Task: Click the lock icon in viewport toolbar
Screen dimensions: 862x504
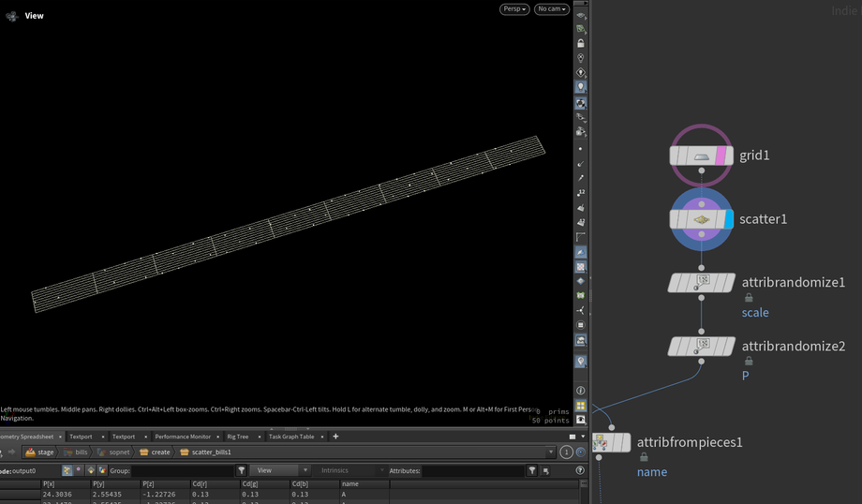Action: coord(581,43)
